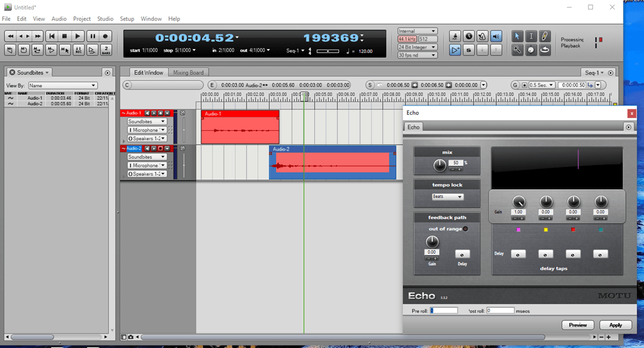644x348 pixels.
Task: Toggle the audible mode speaker button
Action: point(496,36)
